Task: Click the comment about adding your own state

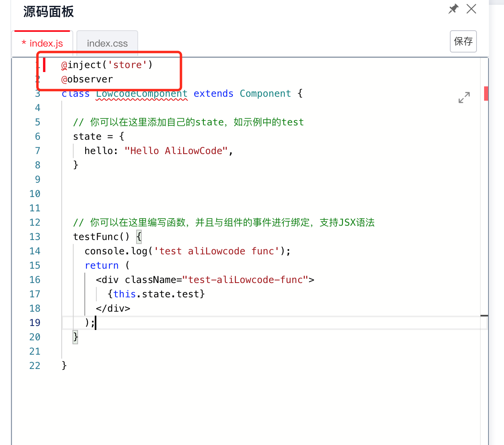Action: click(x=188, y=122)
